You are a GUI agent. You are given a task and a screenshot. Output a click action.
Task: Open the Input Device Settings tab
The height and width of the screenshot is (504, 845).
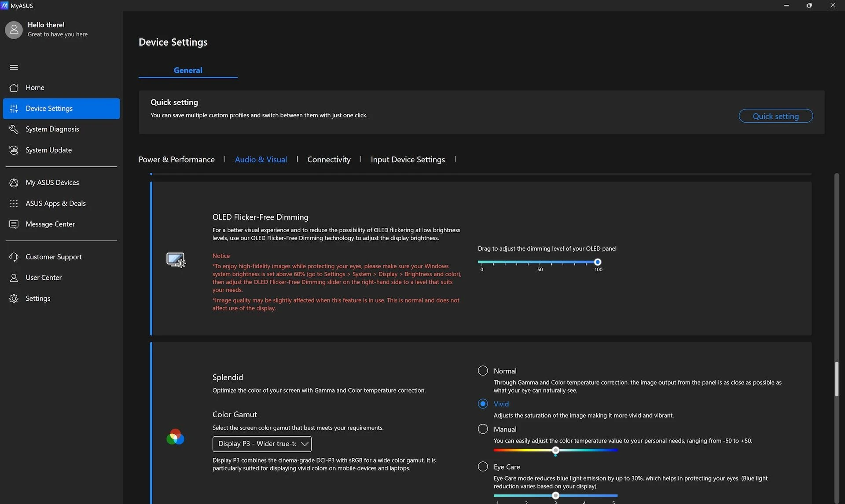click(x=408, y=159)
